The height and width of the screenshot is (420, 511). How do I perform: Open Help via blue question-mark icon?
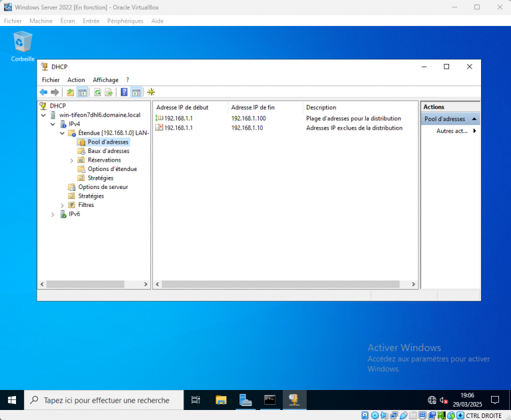click(124, 92)
